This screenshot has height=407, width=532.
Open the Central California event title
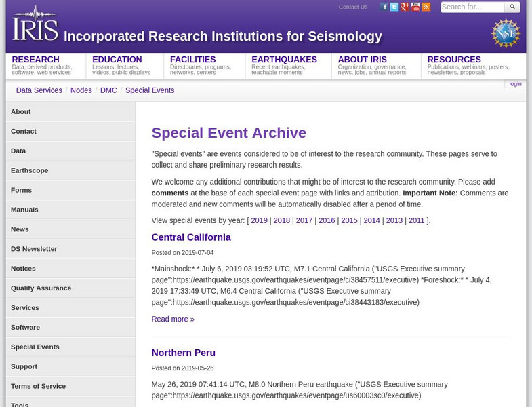(191, 237)
